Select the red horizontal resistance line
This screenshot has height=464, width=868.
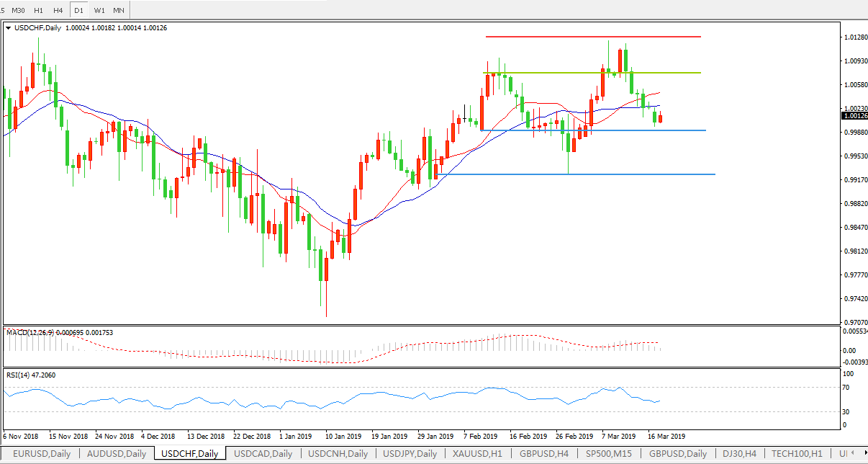click(593, 37)
